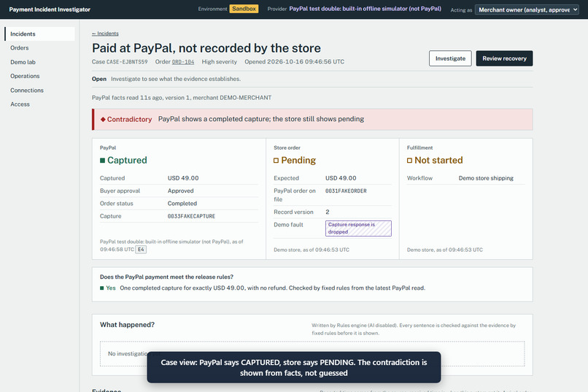588x392 pixels.
Task: Click the Buyer approval Approved value
Action: click(180, 191)
